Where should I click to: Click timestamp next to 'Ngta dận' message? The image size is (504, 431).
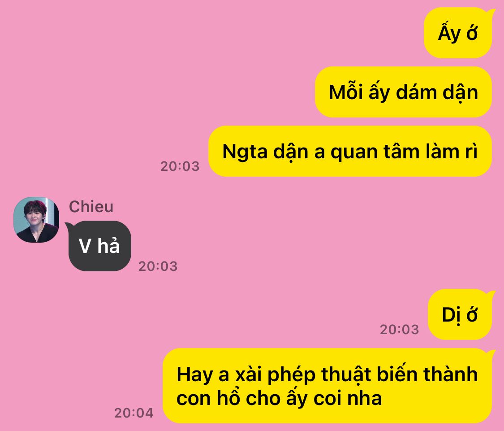coord(180,166)
